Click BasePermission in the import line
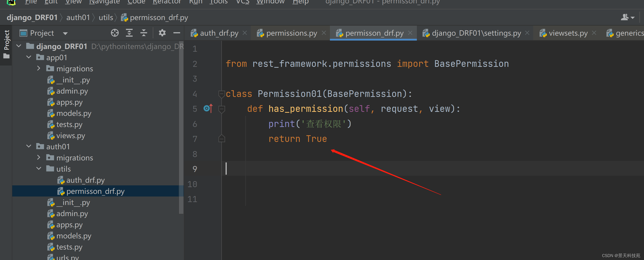This screenshot has height=260, width=644. (x=471, y=64)
